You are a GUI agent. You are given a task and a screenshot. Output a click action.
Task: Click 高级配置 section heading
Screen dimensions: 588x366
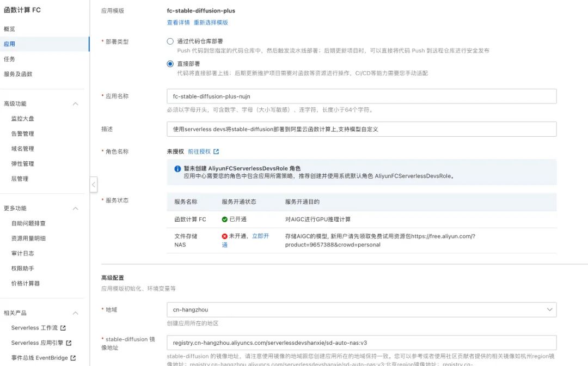click(x=113, y=278)
